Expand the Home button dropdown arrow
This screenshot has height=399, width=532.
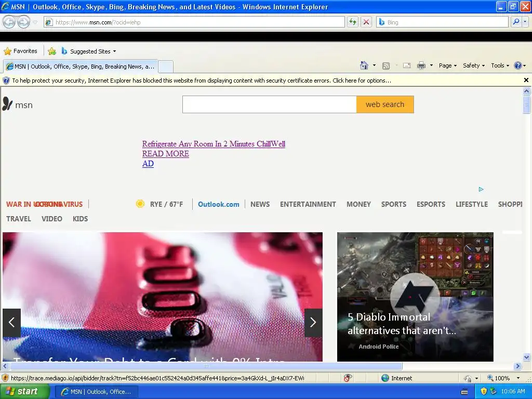pyautogui.click(x=374, y=65)
